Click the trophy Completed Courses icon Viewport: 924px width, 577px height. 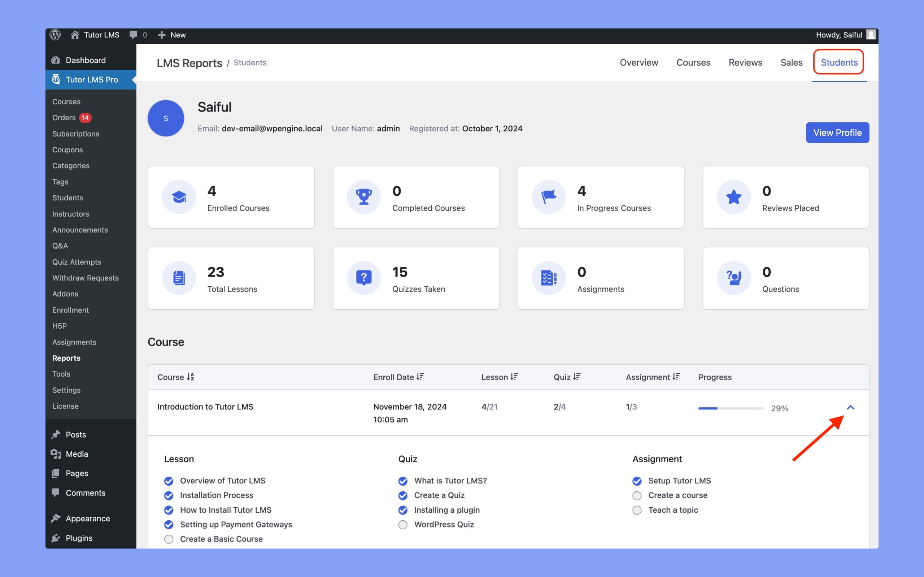click(364, 197)
